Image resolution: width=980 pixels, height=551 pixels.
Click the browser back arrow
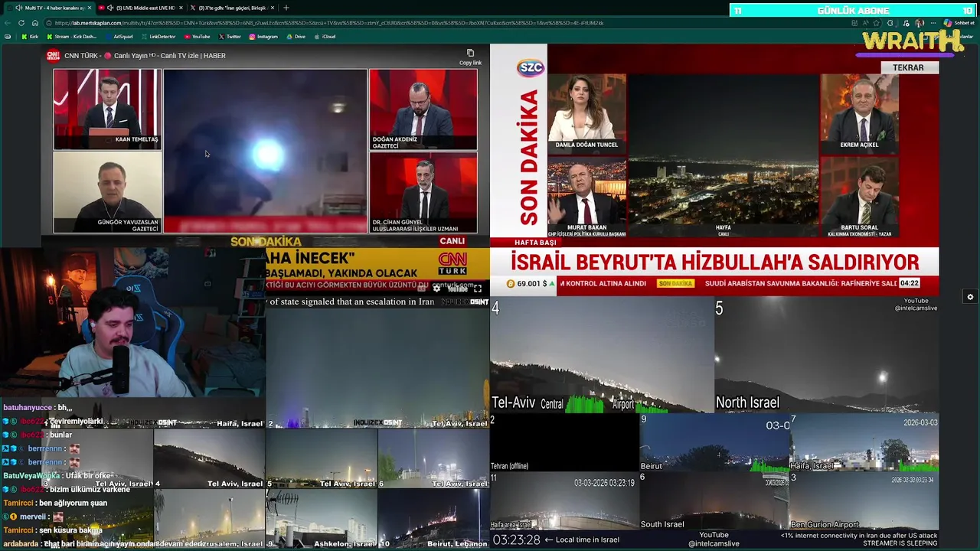pos(8,23)
